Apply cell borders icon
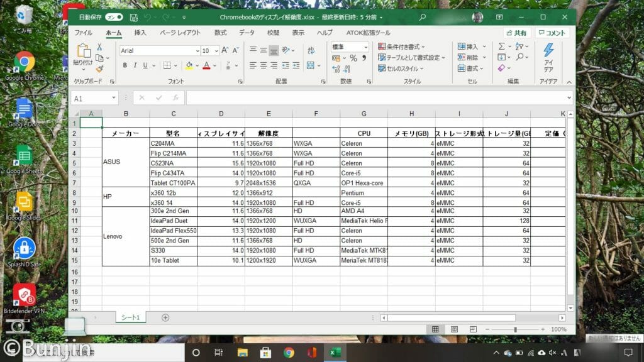Viewport: 644px width, 362px height. point(167,65)
